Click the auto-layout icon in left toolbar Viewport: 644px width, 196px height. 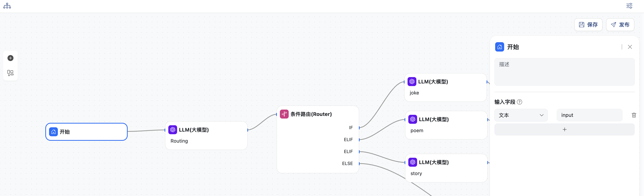(10, 73)
